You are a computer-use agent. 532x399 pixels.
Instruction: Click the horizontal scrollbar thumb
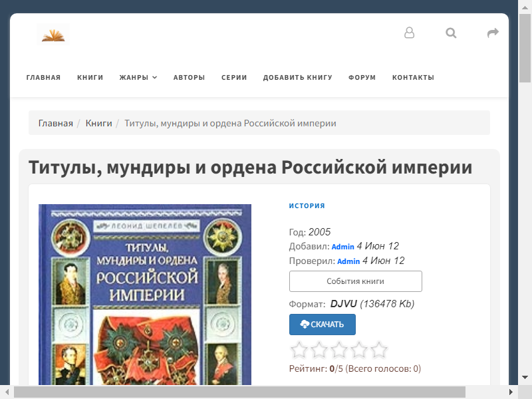pos(239,392)
